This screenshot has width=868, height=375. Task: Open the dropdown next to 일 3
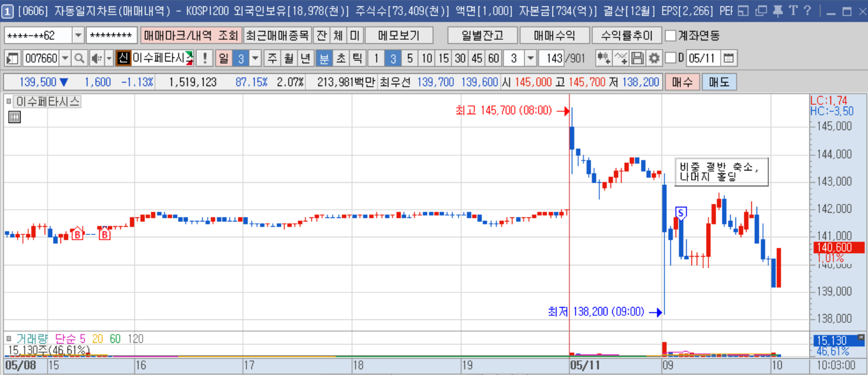pos(255,58)
